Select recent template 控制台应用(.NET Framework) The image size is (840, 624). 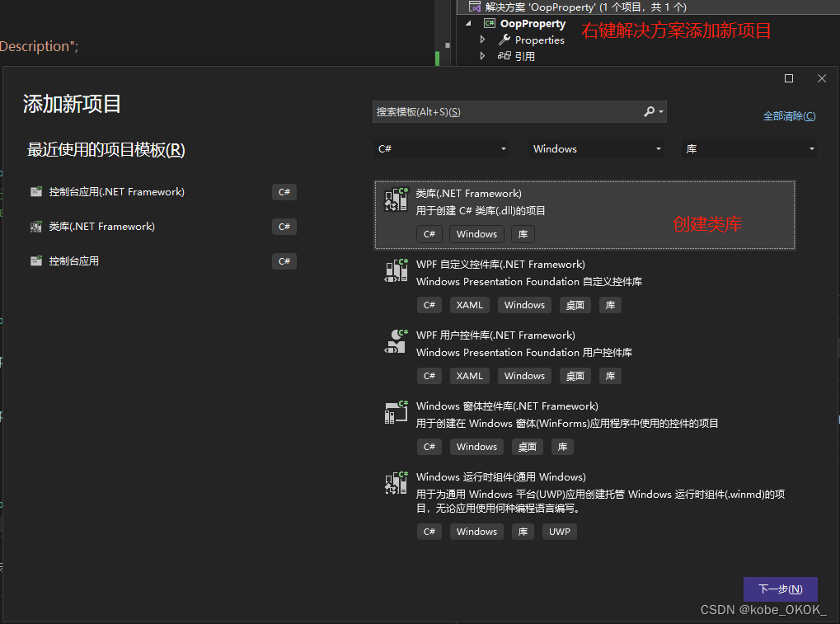163,192
